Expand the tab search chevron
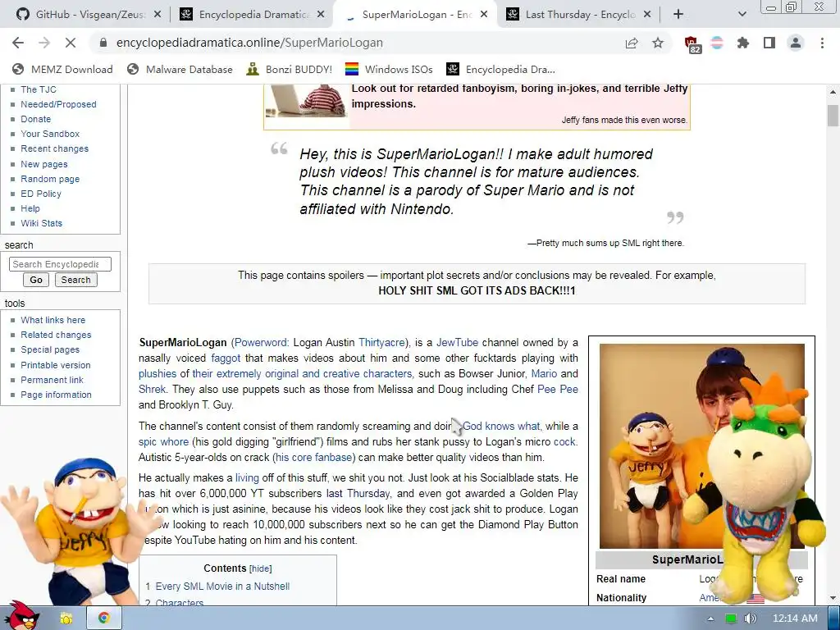The width and height of the screenshot is (840, 630). point(742,15)
